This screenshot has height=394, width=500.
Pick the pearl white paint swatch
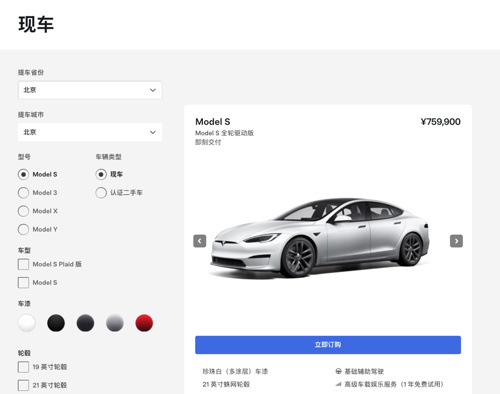(x=27, y=323)
